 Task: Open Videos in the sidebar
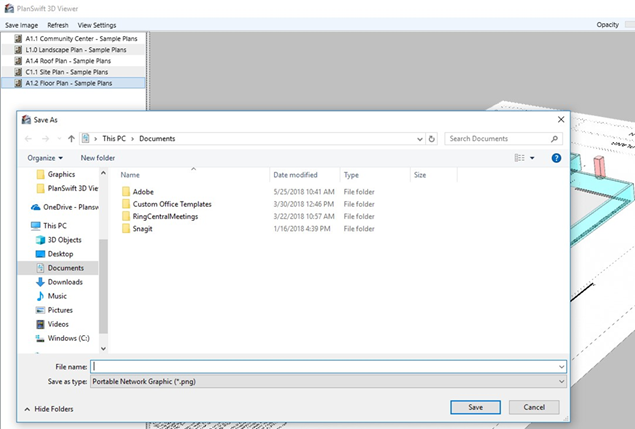(x=52, y=324)
